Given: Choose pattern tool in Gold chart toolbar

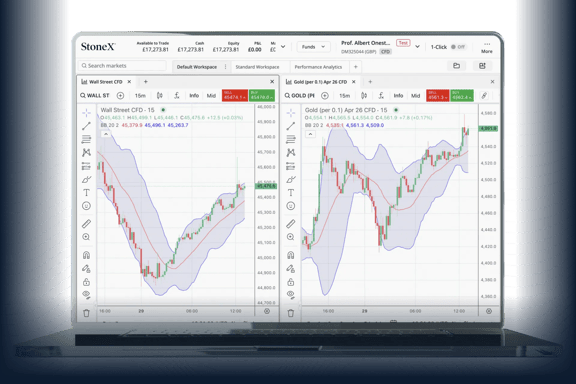Looking at the screenshot, I should 291,152.
